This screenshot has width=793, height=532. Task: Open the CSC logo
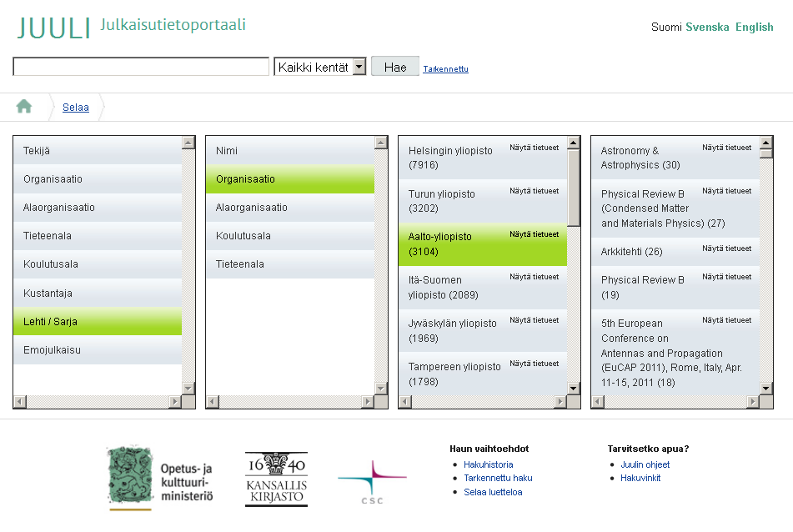(372, 482)
